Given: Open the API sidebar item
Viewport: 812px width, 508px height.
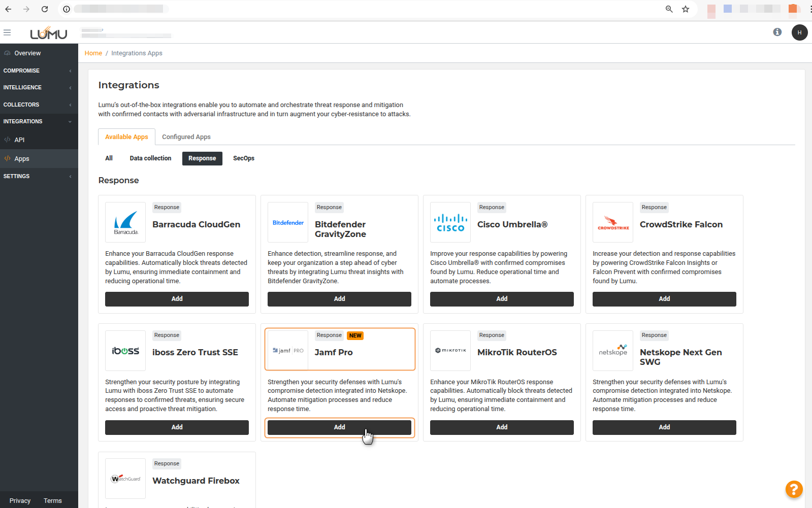Looking at the screenshot, I should [x=19, y=140].
